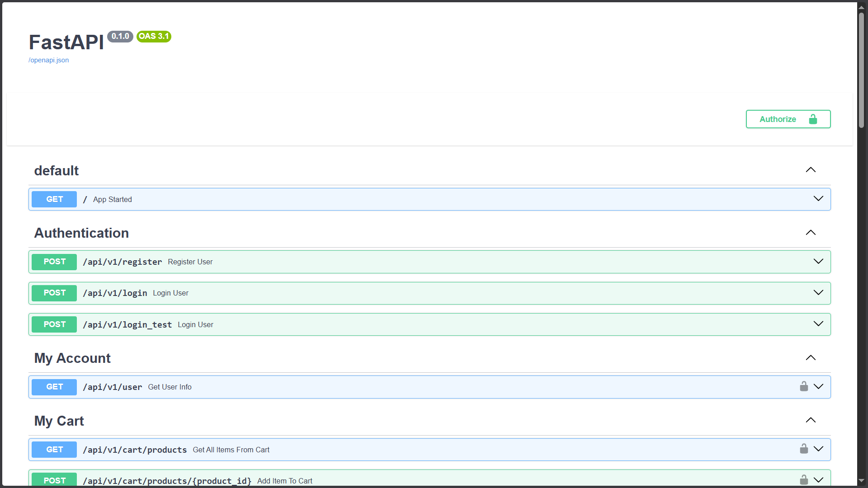Expand the Add Item To Cart chevron
The height and width of the screenshot is (488, 868).
818,480
